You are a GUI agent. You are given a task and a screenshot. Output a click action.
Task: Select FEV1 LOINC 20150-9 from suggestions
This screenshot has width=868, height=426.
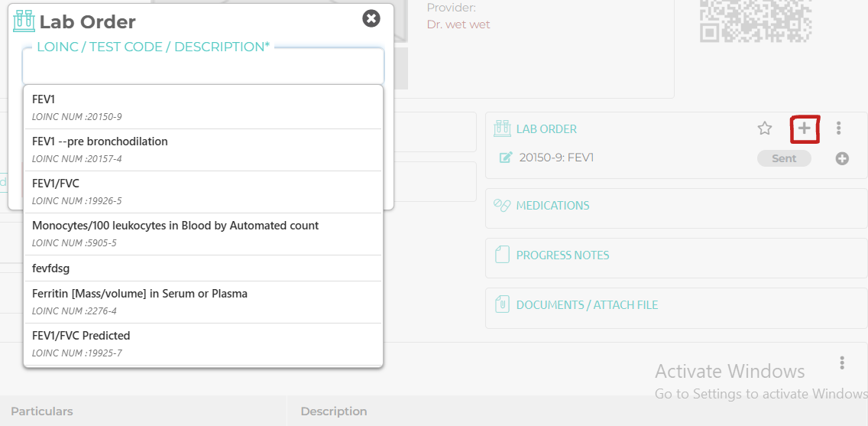point(202,108)
